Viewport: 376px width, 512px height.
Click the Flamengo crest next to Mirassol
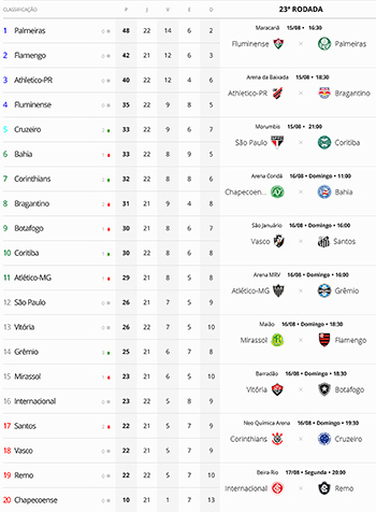pos(324,340)
